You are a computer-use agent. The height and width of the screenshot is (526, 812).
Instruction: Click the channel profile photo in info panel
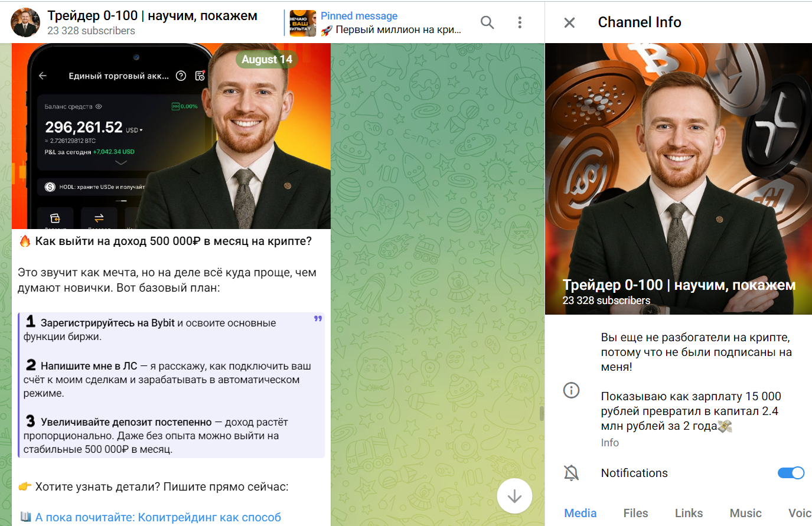point(678,178)
